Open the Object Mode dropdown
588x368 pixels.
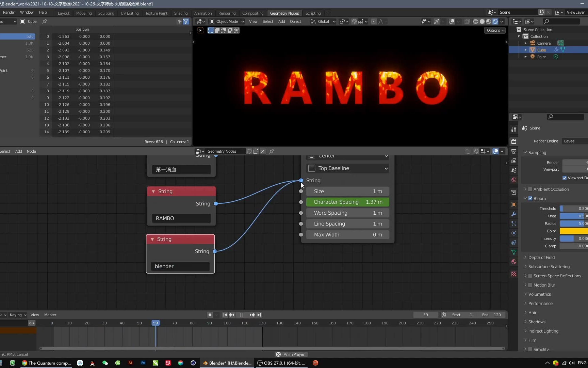tap(227, 21)
